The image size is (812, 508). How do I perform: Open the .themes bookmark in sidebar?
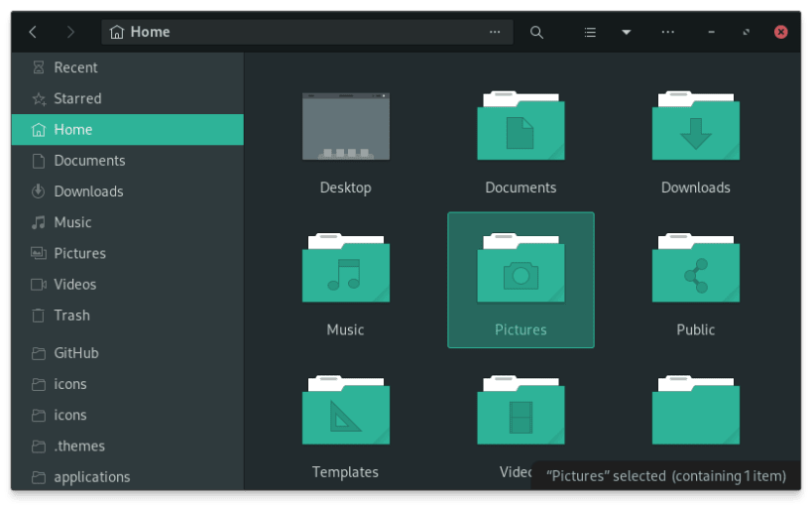pyautogui.click(x=127, y=445)
